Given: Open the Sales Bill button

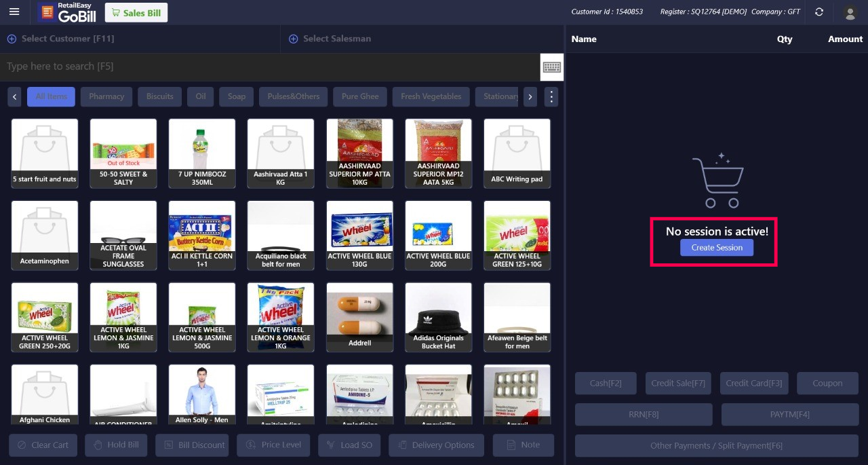Looking at the screenshot, I should [136, 13].
